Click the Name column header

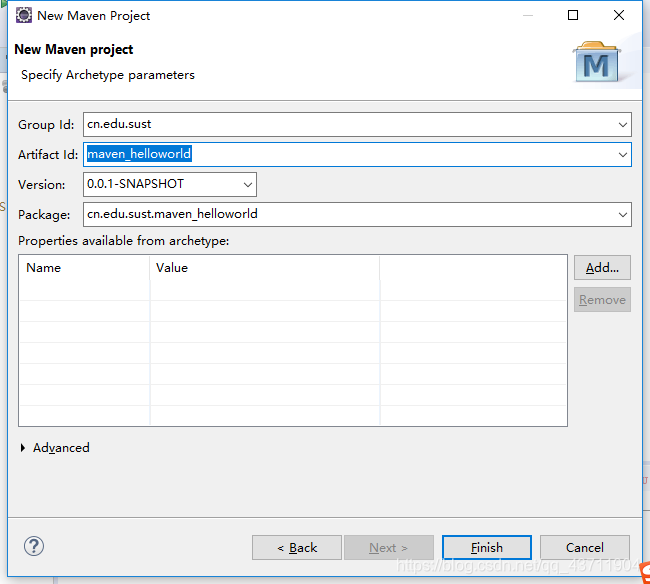84,268
